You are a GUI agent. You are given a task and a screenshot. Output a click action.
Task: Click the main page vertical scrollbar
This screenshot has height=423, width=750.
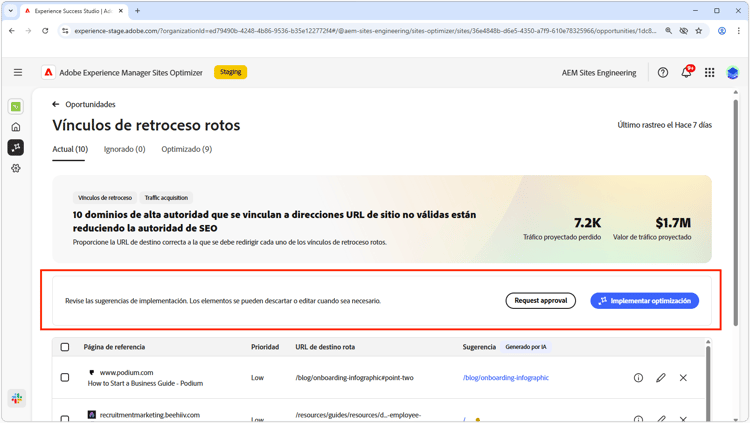pos(736,211)
